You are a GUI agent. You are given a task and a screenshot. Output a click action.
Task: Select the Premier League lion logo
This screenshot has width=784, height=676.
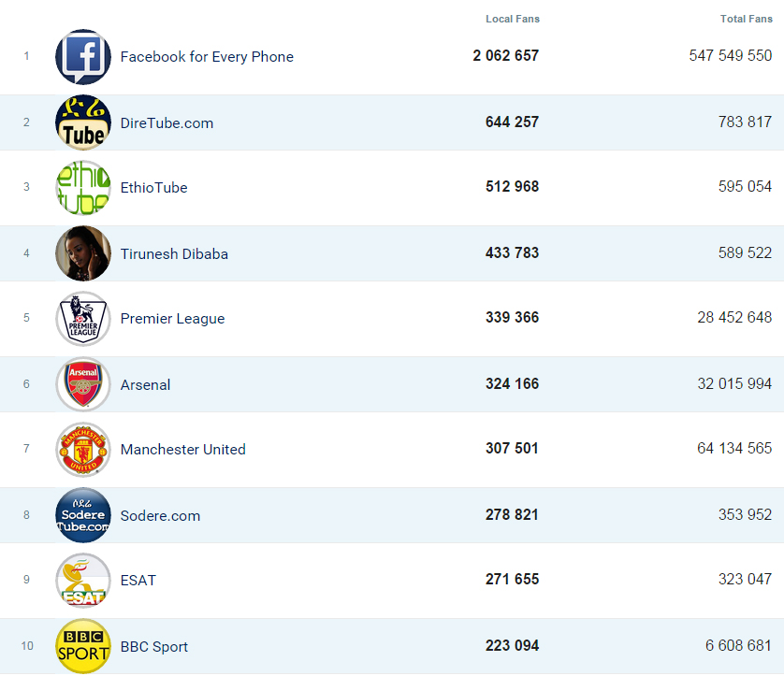83,319
